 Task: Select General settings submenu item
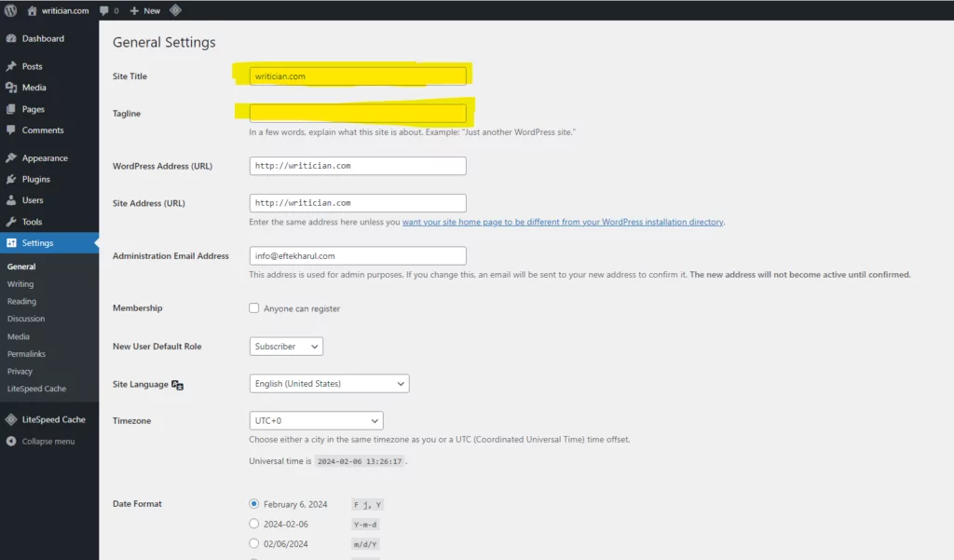click(21, 266)
